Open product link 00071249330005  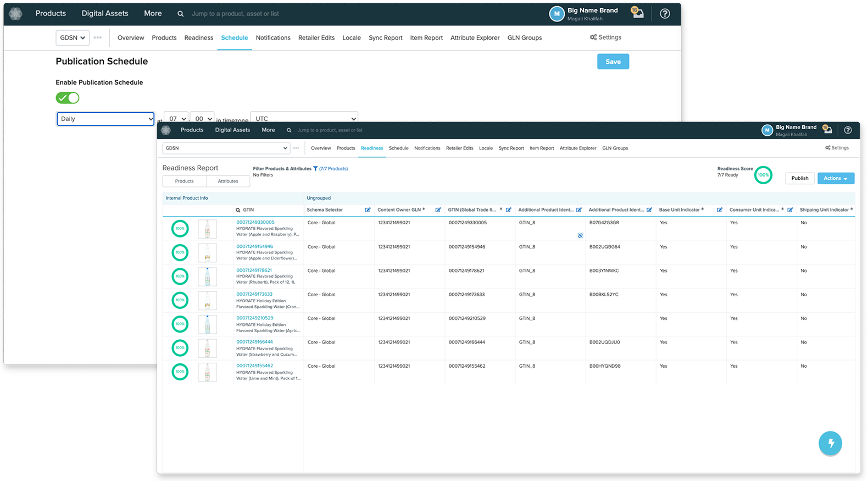(x=255, y=223)
